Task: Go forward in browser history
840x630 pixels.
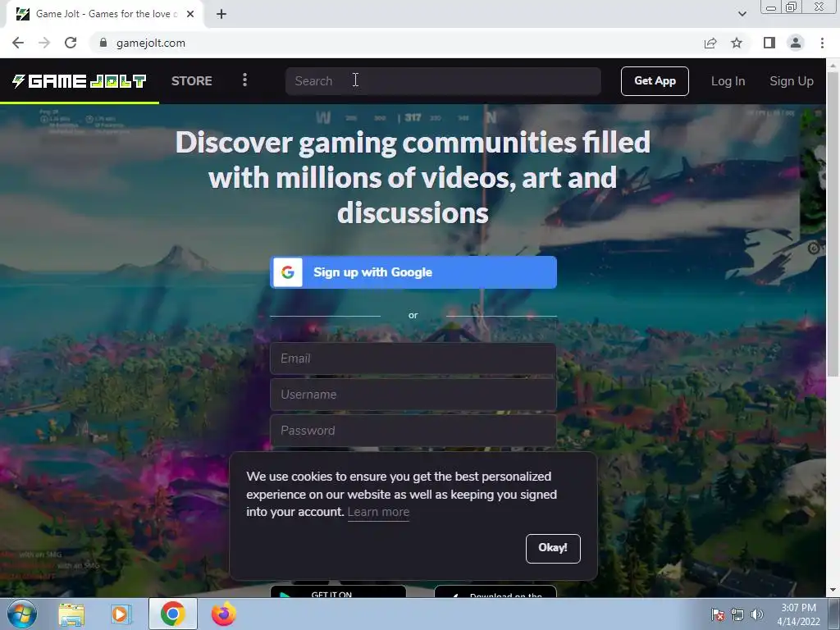Action: coord(44,43)
